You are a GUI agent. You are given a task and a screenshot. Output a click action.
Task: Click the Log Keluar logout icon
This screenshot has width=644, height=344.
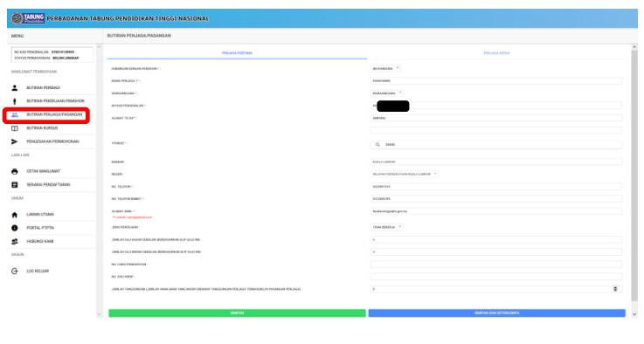[x=15, y=272]
